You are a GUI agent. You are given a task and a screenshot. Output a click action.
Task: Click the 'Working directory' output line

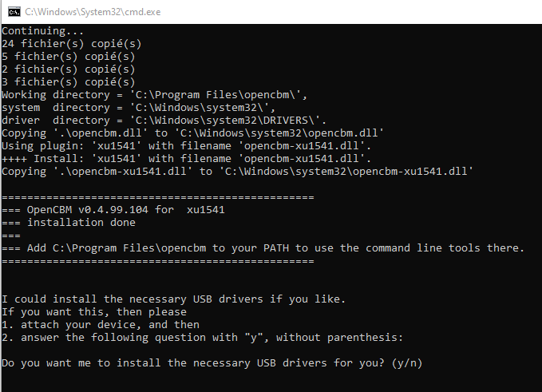click(x=154, y=95)
